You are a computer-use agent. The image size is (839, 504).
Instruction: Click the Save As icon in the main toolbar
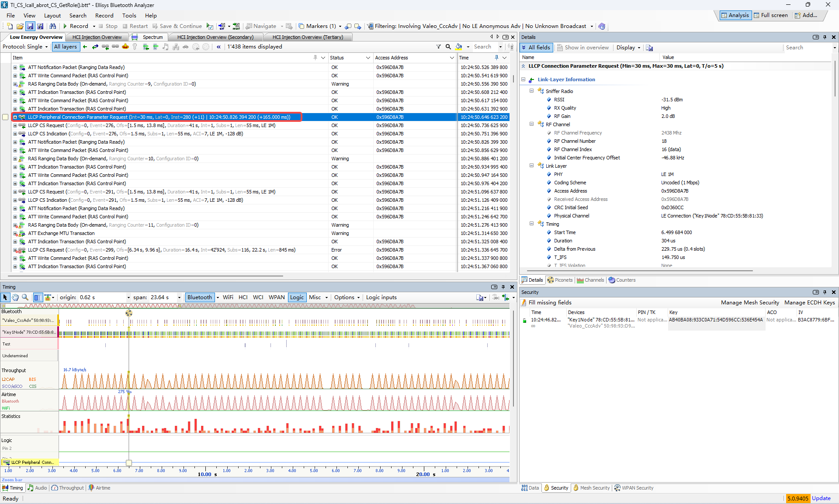(x=40, y=26)
